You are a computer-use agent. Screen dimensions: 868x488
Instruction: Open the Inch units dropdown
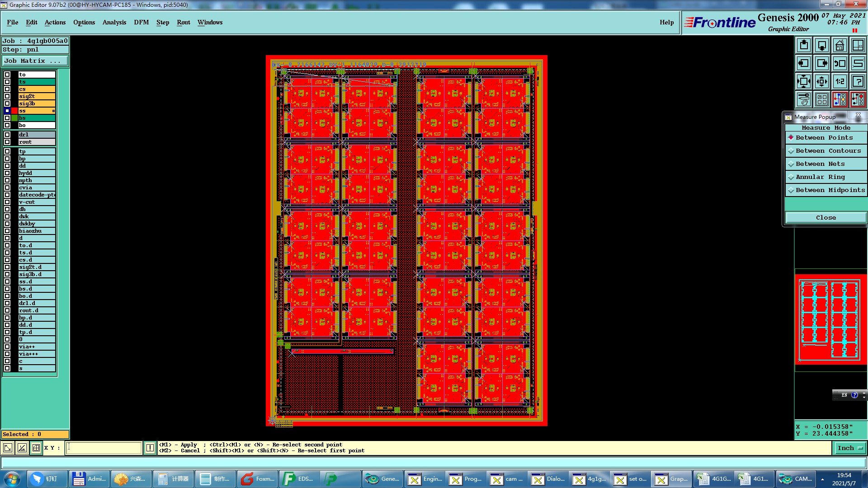[x=850, y=448]
